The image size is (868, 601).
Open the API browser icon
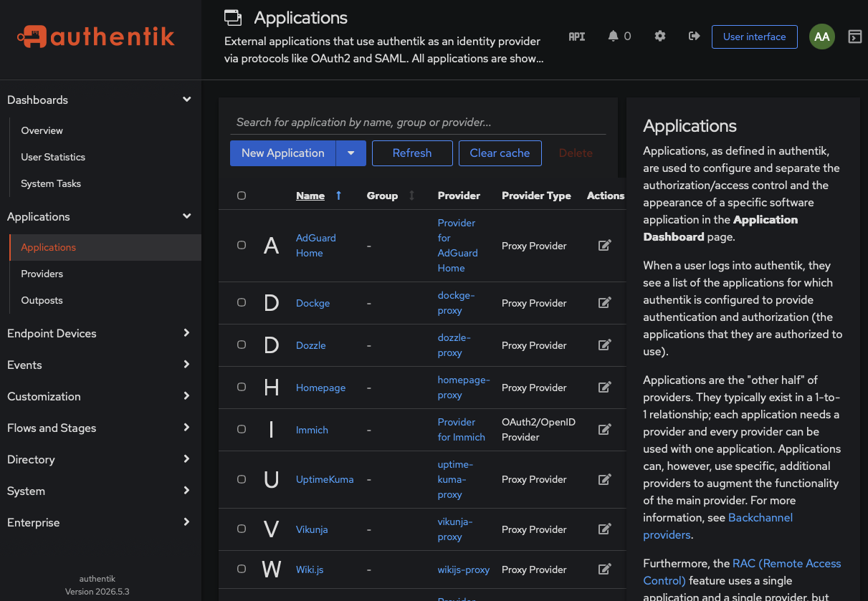pyautogui.click(x=577, y=37)
